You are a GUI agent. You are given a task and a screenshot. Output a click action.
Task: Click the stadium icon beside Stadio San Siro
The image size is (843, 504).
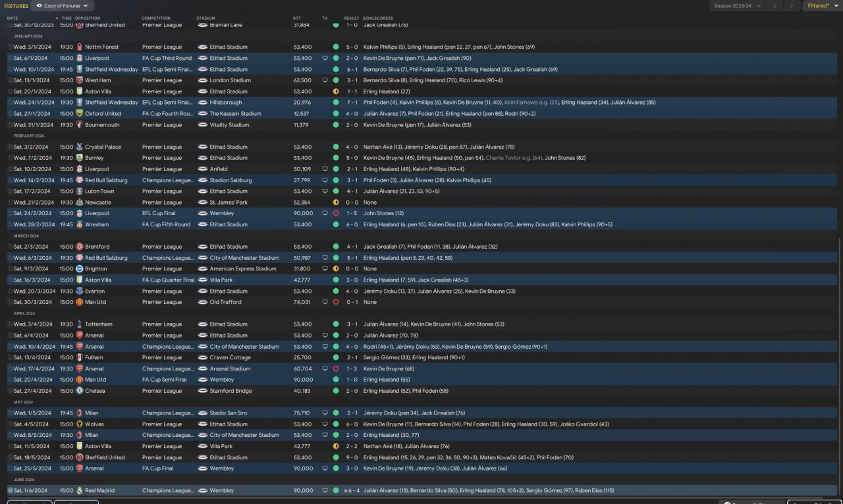click(203, 413)
